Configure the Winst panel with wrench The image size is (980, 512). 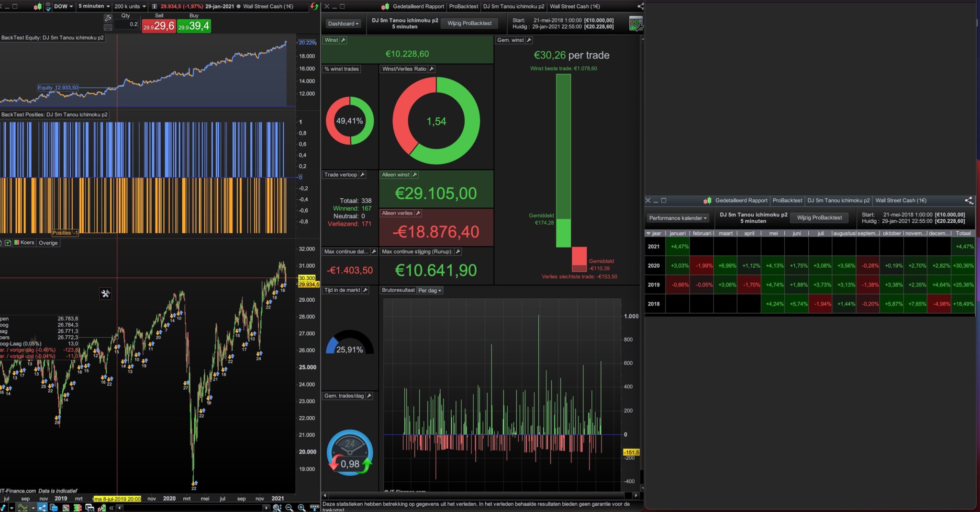[343, 40]
